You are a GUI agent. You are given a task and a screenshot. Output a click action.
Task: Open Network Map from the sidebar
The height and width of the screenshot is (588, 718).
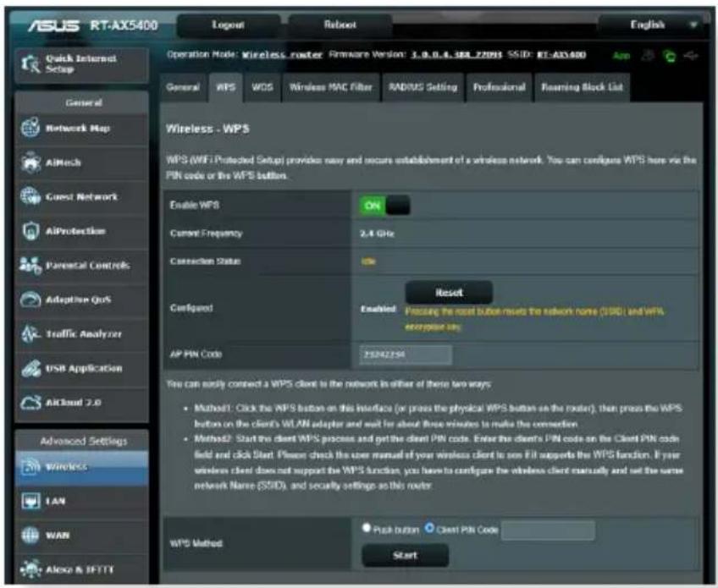(x=81, y=128)
